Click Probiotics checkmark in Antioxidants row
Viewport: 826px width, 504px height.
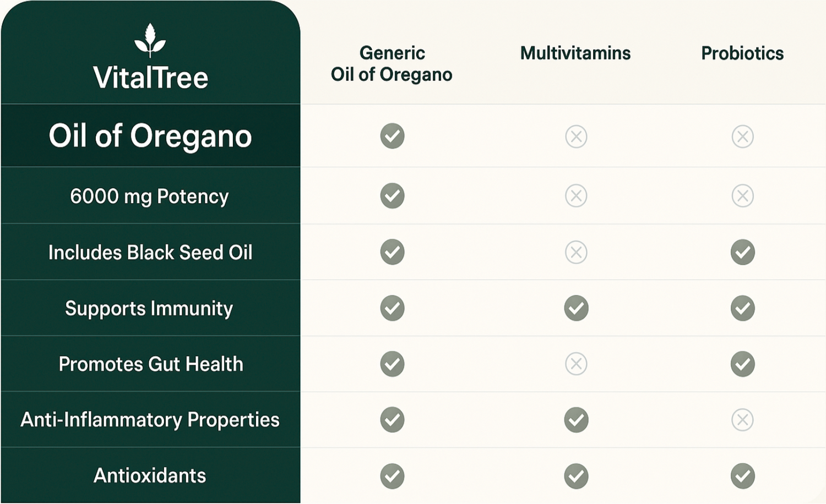click(742, 476)
